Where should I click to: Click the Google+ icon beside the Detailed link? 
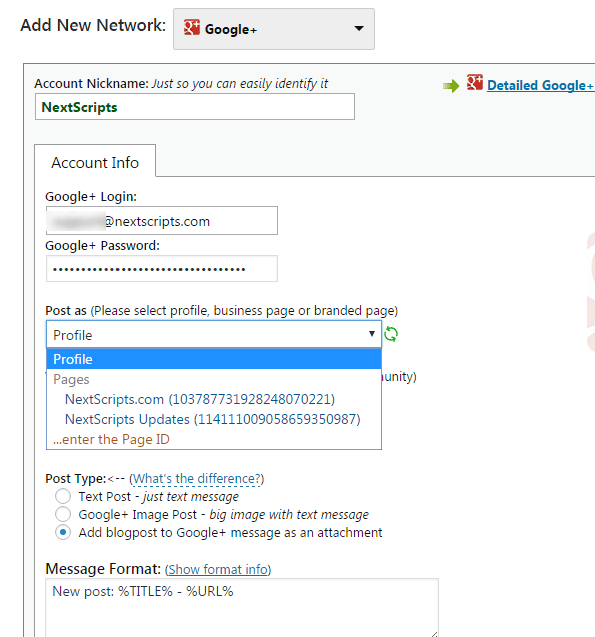point(474,82)
